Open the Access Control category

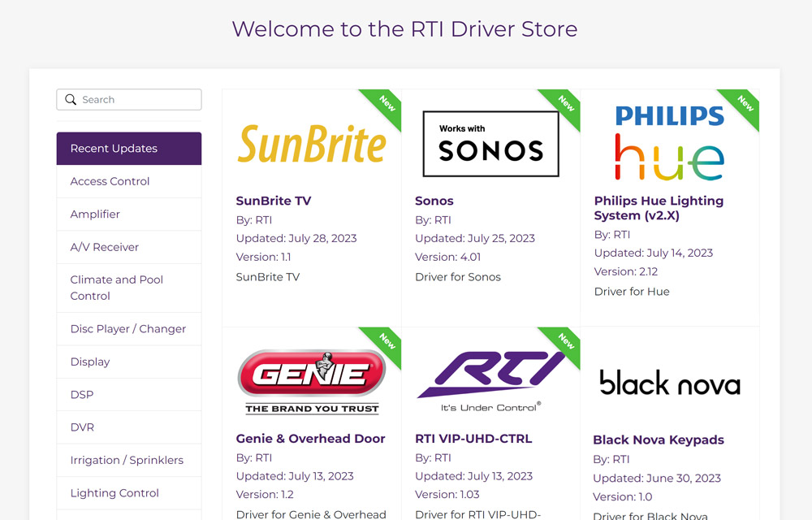tap(129, 181)
